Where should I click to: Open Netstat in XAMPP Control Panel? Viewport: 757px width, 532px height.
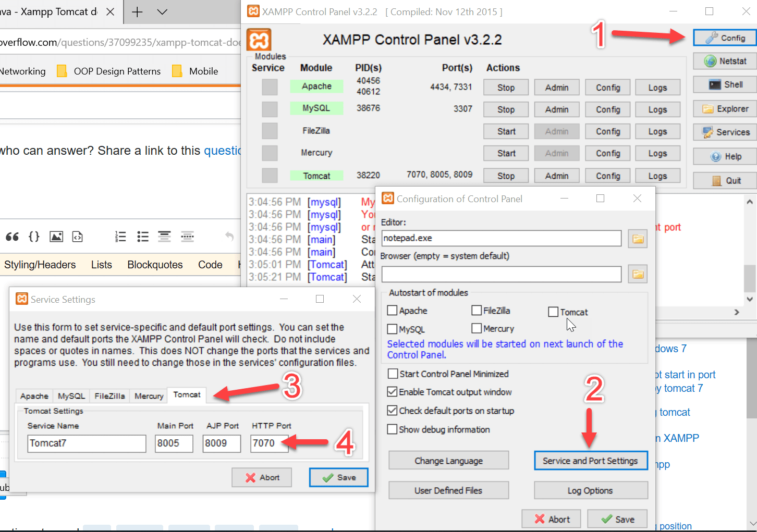pos(724,61)
